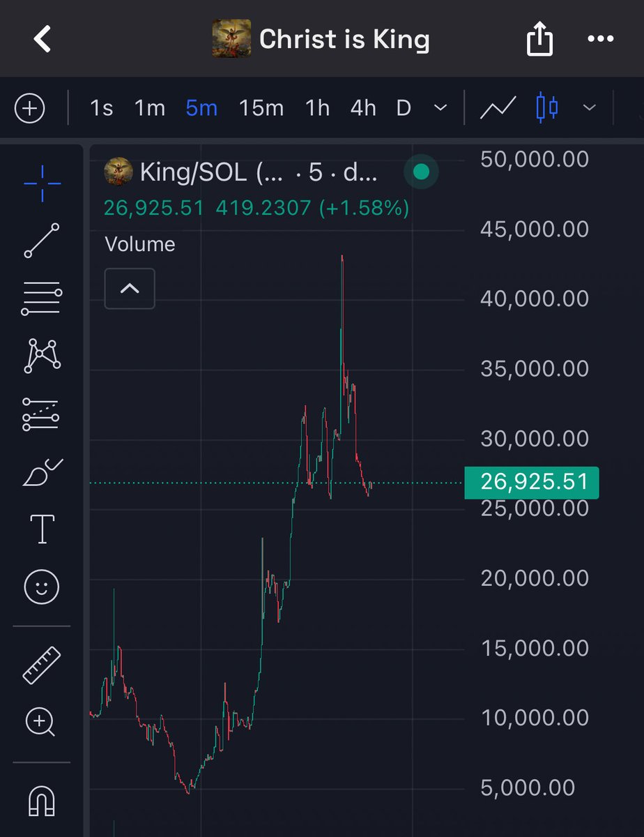Select the Fibonacci retracement lines tool
The width and height of the screenshot is (644, 837).
(x=43, y=299)
